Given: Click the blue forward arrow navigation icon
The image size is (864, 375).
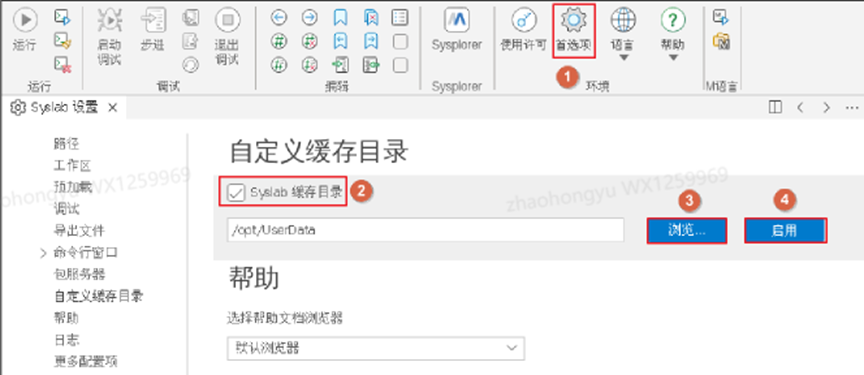Looking at the screenshot, I should coord(310,18).
